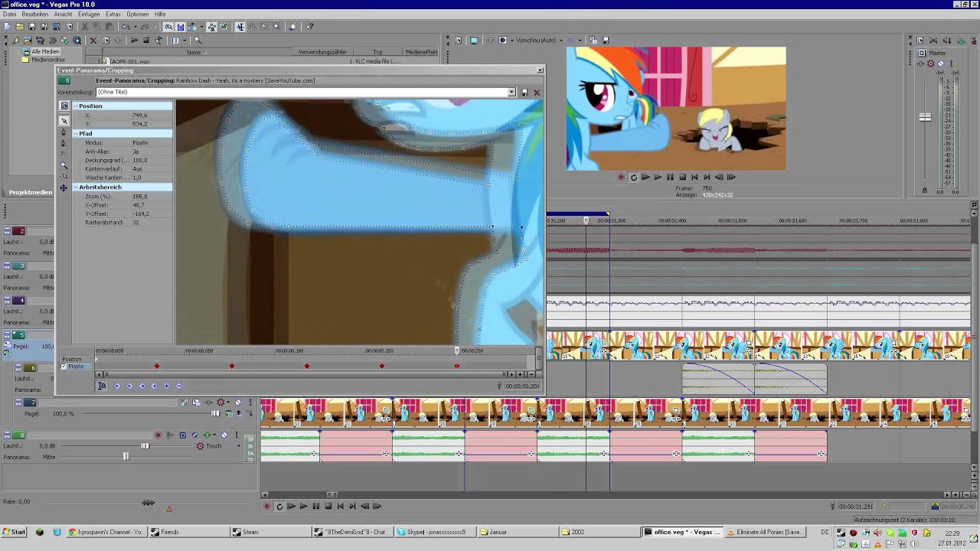The height and width of the screenshot is (551, 980).
Task: Click the Windows Start button
Action: (15, 532)
